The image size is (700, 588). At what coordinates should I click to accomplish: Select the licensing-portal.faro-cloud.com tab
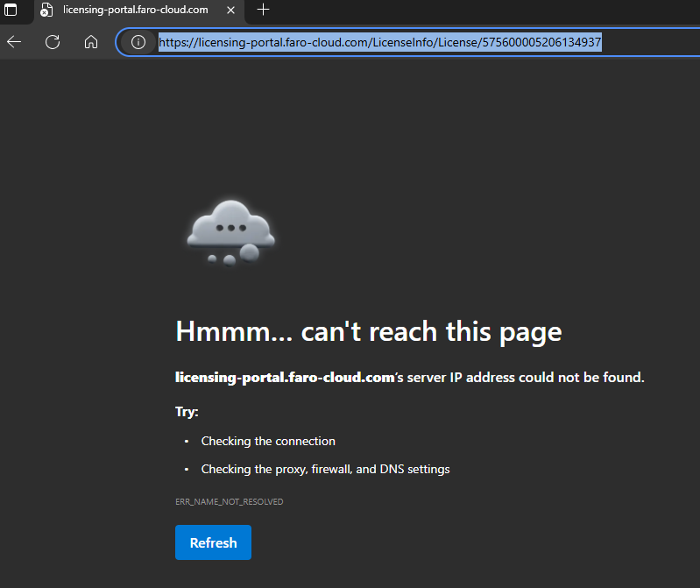click(131, 10)
